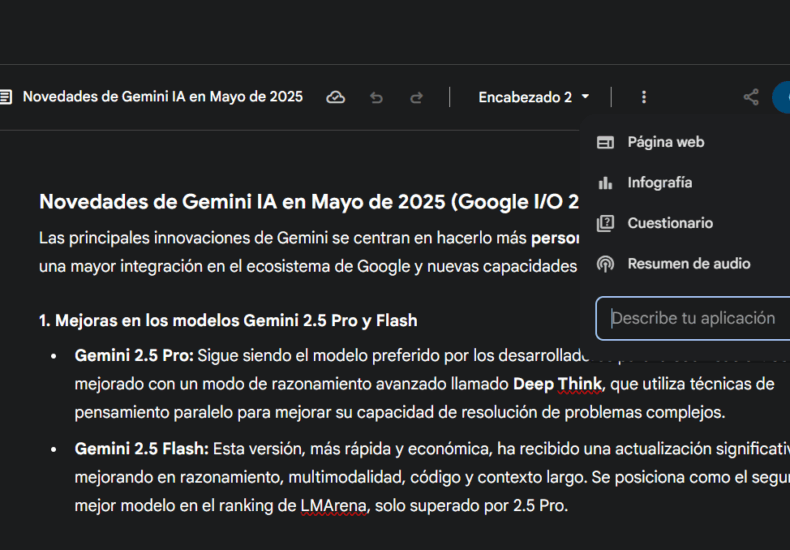The height and width of the screenshot is (550, 790).
Task: Open the Encabezado 2 style dropdown
Action: coord(534,97)
